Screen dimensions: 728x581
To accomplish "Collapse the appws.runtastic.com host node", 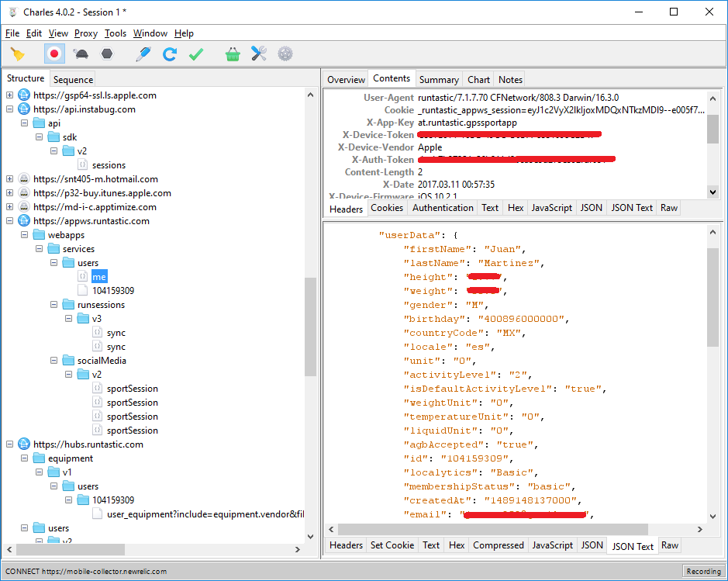I will tap(9, 221).
